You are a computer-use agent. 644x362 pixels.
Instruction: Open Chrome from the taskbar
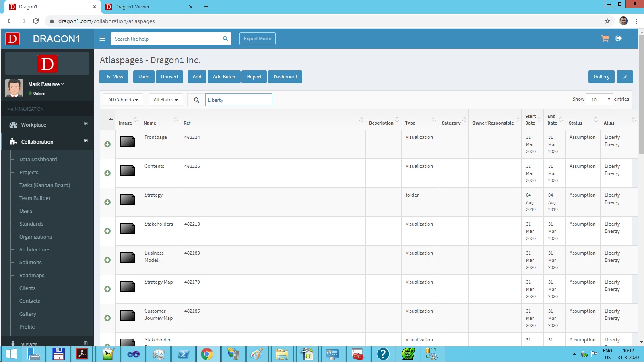click(x=207, y=354)
